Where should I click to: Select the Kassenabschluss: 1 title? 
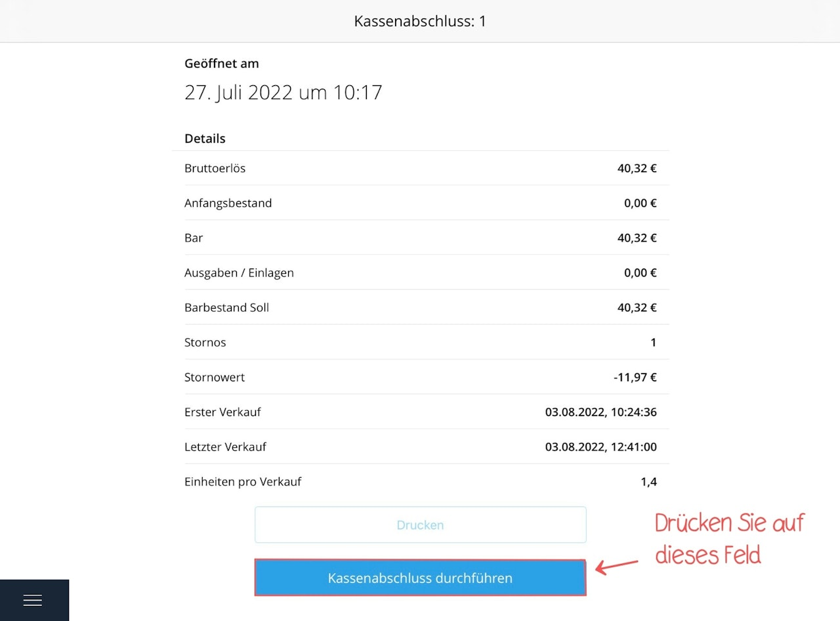[x=420, y=21]
